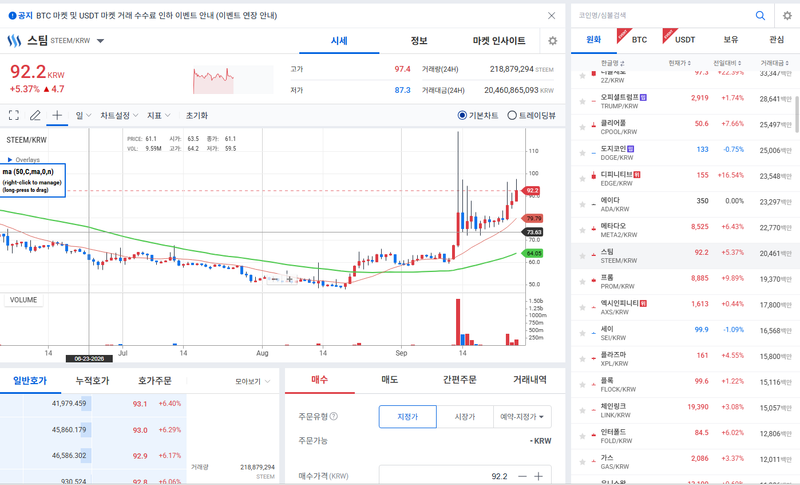Switch to the USDT market tab
The image size is (800, 485).
[x=685, y=40]
